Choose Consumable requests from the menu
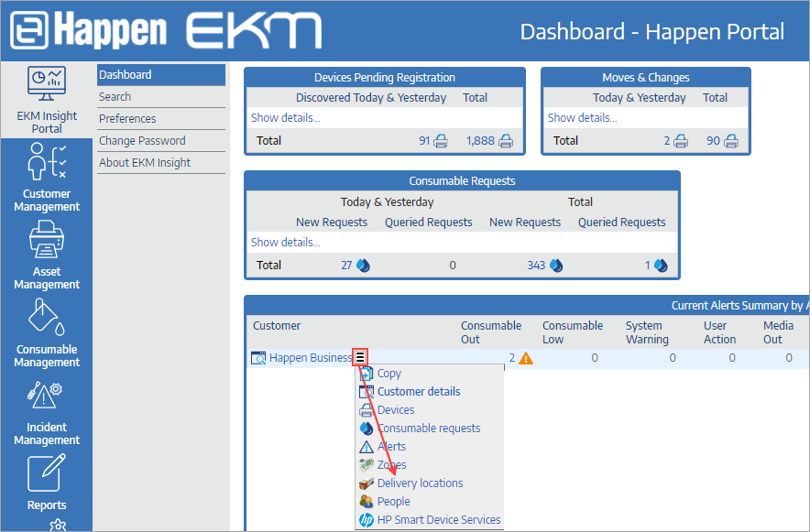Screen dimensions: 810x532 (429, 429)
